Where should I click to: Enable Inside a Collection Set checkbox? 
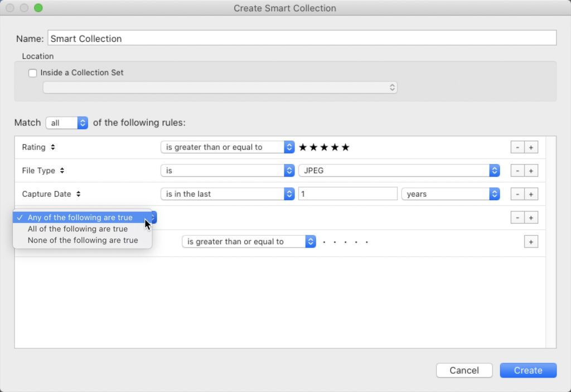(33, 73)
